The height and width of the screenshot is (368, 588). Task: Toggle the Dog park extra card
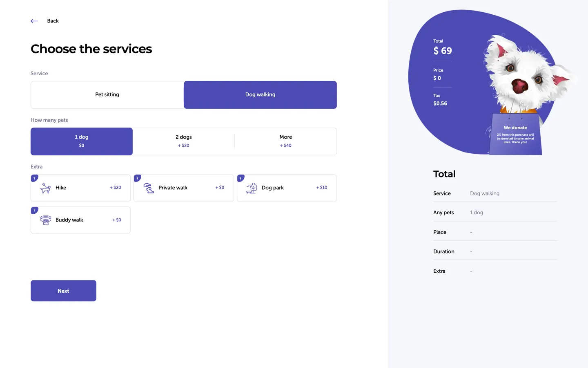pyautogui.click(x=287, y=188)
